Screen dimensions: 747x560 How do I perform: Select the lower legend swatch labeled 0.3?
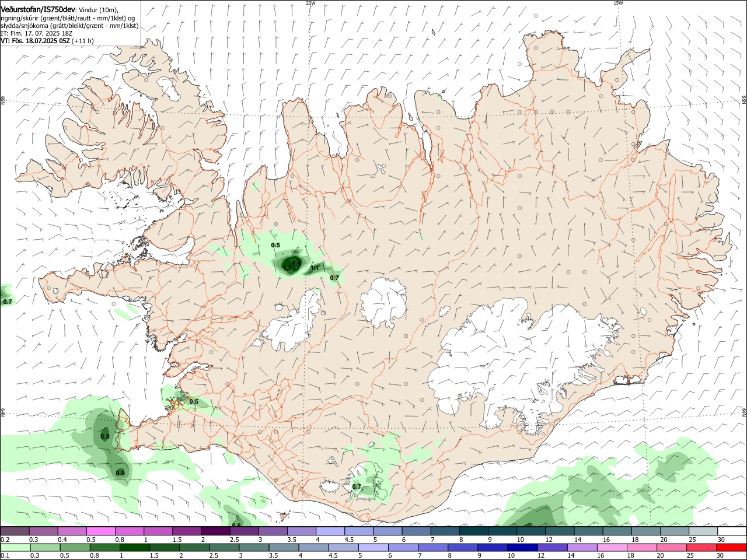click(x=45, y=547)
